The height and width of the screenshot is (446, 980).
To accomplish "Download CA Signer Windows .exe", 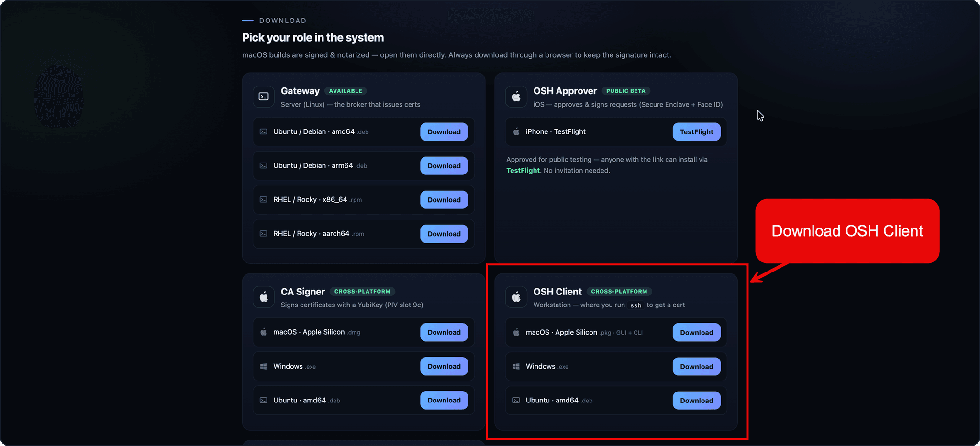I will point(444,366).
